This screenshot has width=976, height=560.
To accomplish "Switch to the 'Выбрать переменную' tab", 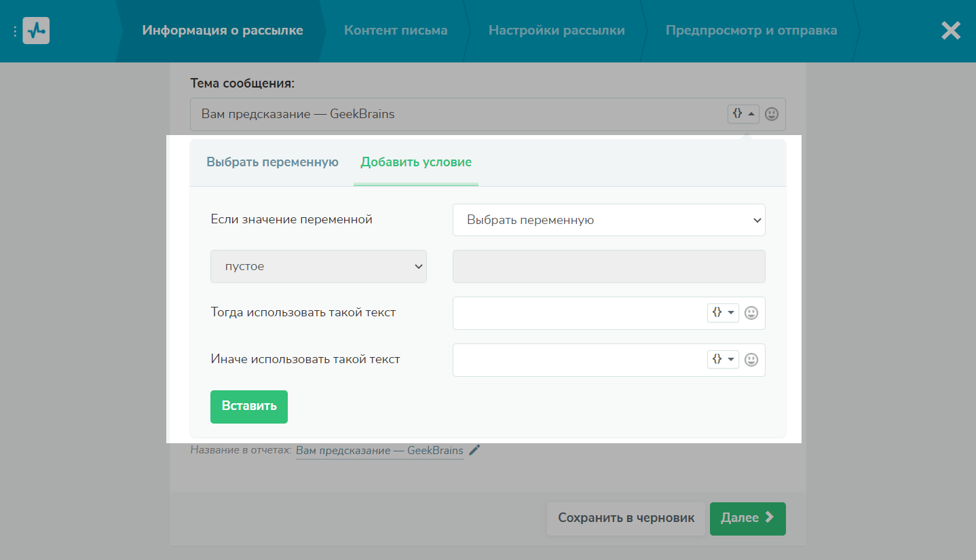I will [x=272, y=162].
